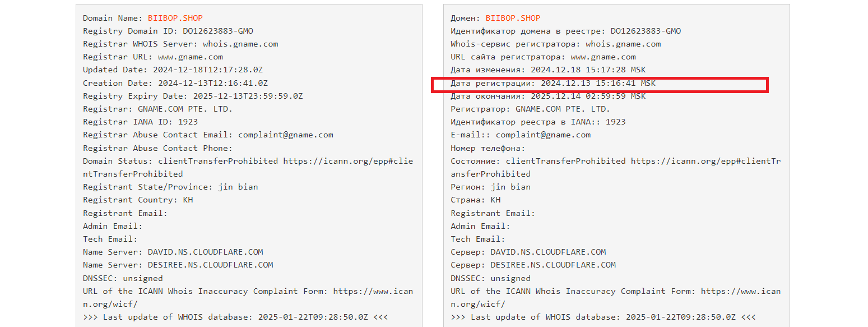Click the Registry Expiry Date line
The height and width of the screenshot is (327, 868).
(x=193, y=96)
